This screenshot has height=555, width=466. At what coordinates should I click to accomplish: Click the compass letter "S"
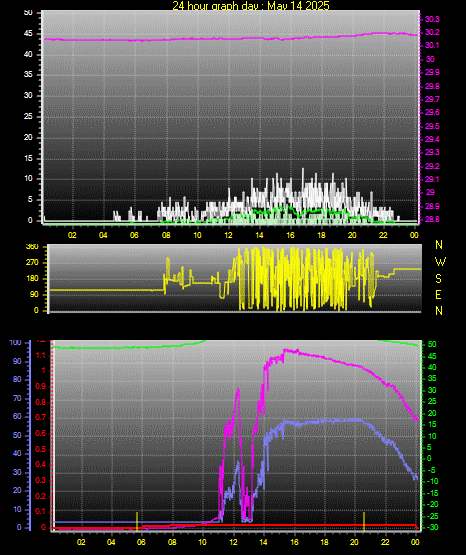click(438, 279)
